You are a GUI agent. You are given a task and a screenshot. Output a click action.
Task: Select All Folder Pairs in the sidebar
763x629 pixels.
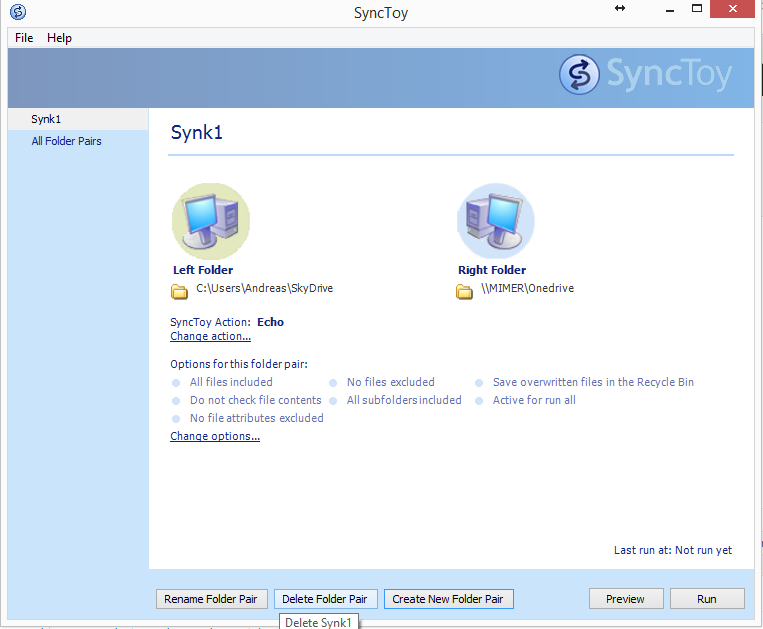[x=66, y=141]
